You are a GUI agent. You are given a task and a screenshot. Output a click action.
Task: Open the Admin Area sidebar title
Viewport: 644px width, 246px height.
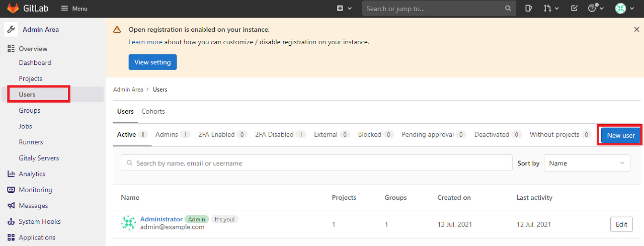pos(41,30)
